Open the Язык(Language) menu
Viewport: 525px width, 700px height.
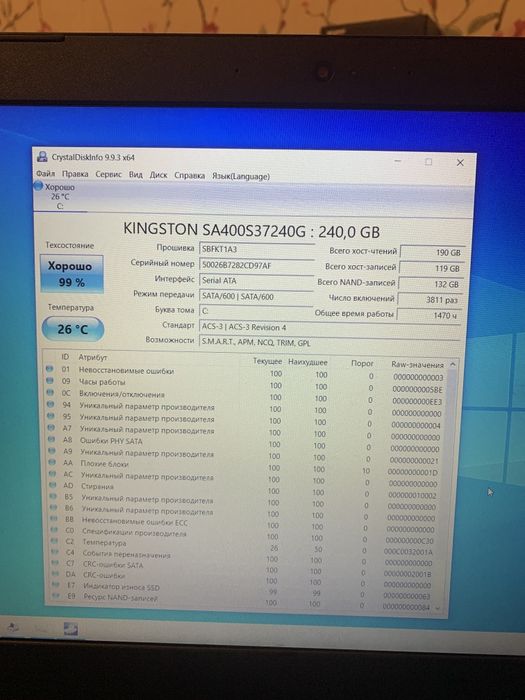[x=241, y=176]
